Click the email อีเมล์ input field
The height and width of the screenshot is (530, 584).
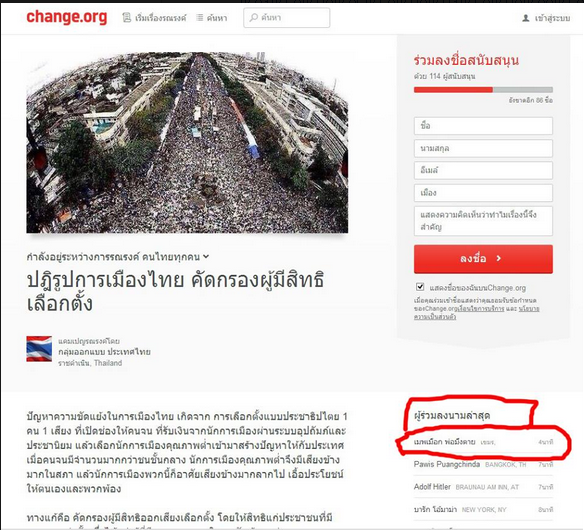pos(483,171)
